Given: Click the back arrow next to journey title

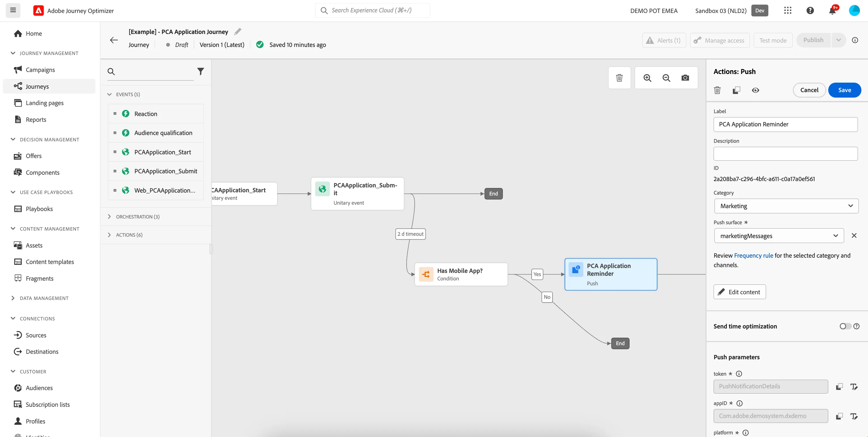Looking at the screenshot, I should [x=114, y=40].
